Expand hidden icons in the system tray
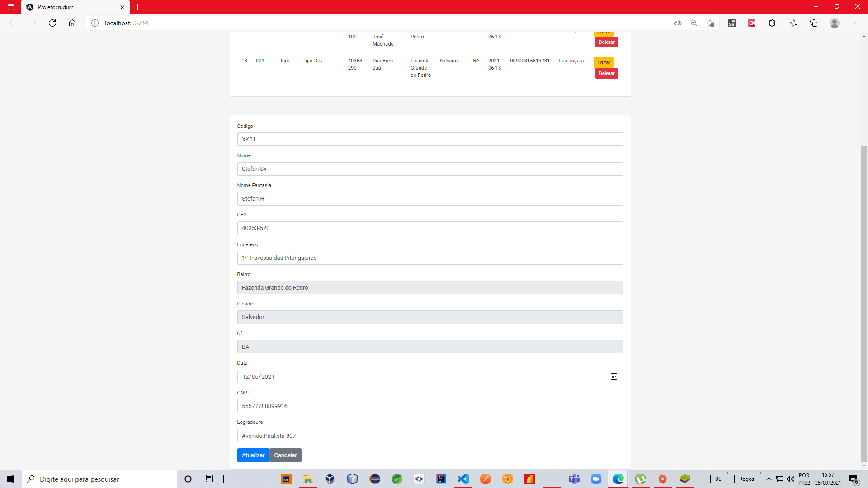The width and height of the screenshot is (868, 488). click(769, 479)
